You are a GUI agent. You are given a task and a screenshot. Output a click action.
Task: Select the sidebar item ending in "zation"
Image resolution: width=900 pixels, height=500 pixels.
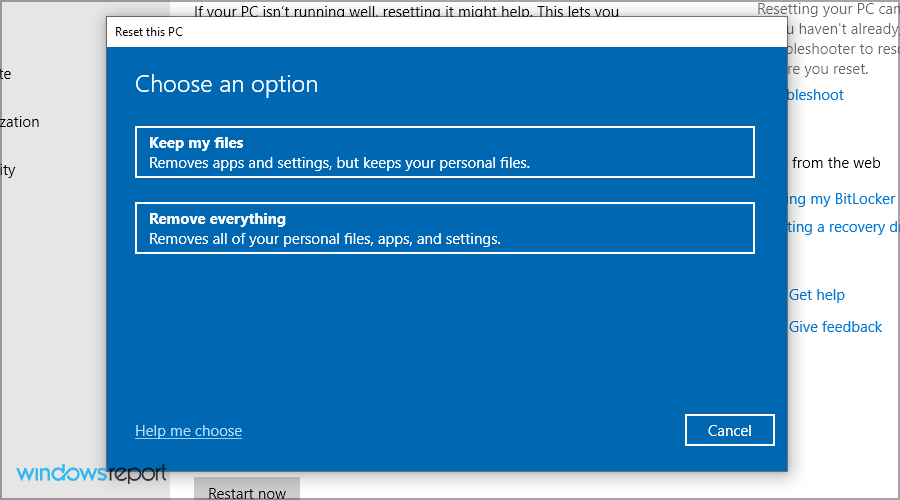[20, 122]
